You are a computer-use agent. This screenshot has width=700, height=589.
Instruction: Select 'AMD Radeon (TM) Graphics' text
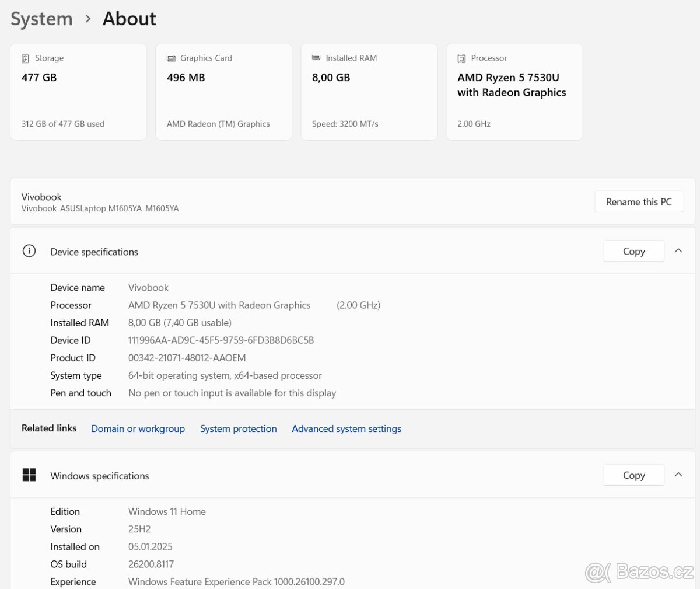click(x=218, y=124)
